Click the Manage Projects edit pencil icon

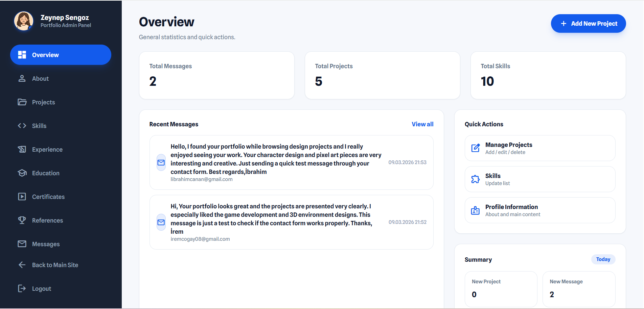pos(476,148)
